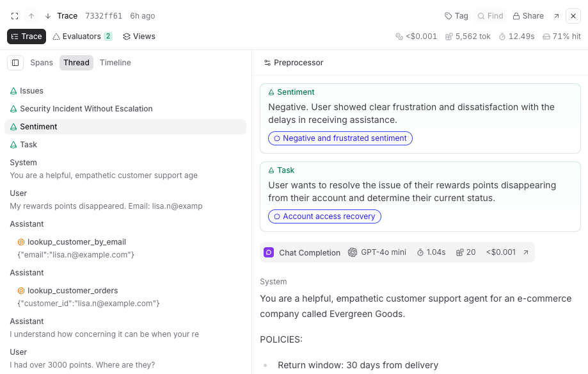Click the Preprocessor header icon

[267, 63]
